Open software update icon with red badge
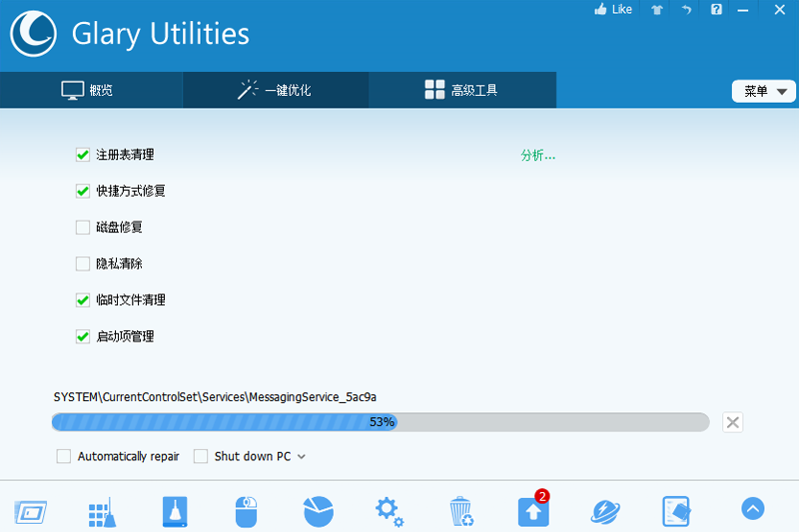 533,511
